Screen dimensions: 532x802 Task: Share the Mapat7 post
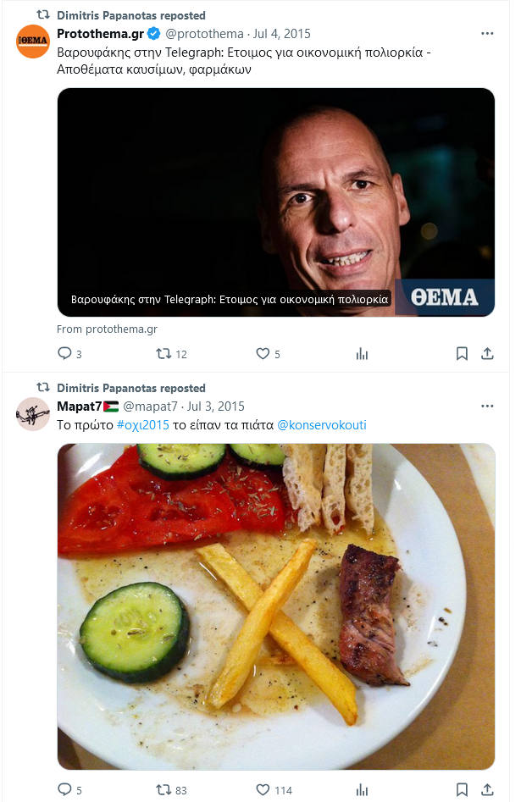pos(487,790)
